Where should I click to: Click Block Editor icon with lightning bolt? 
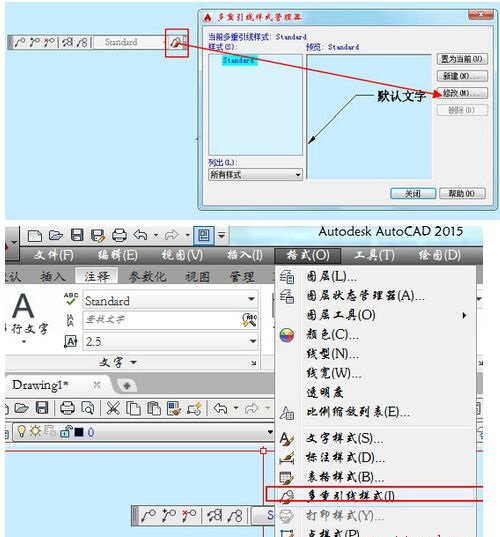[195, 409]
